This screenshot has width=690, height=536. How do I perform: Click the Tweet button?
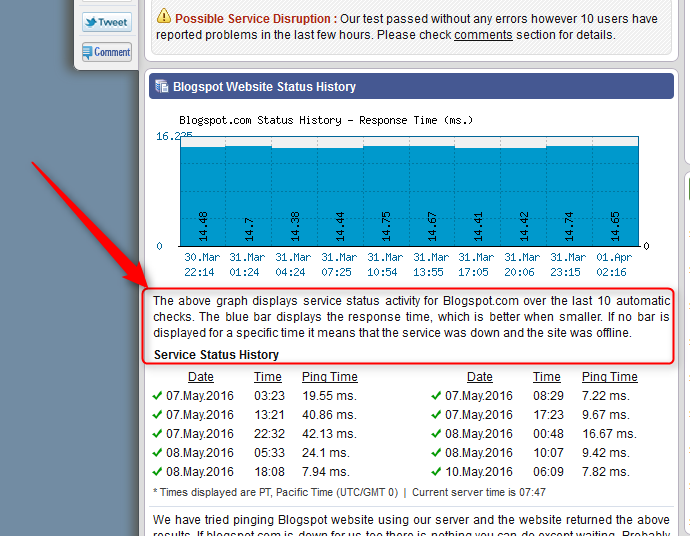(107, 22)
